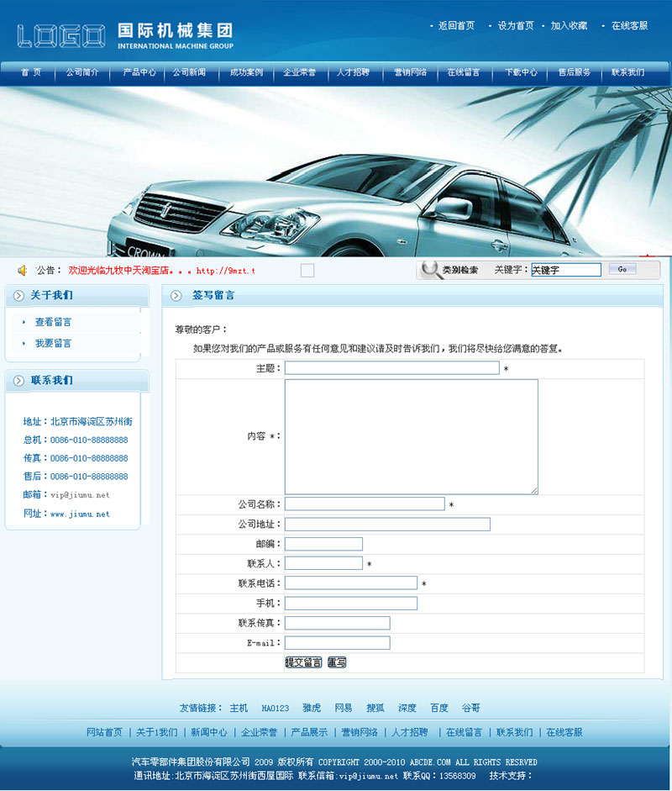Click the 主机 friendly link

point(239,709)
